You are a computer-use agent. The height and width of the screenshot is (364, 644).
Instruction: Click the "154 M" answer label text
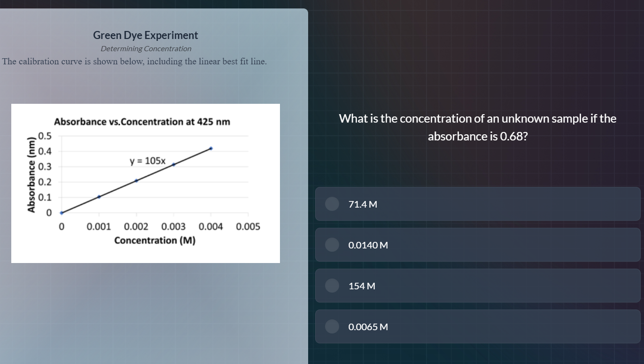[362, 286]
